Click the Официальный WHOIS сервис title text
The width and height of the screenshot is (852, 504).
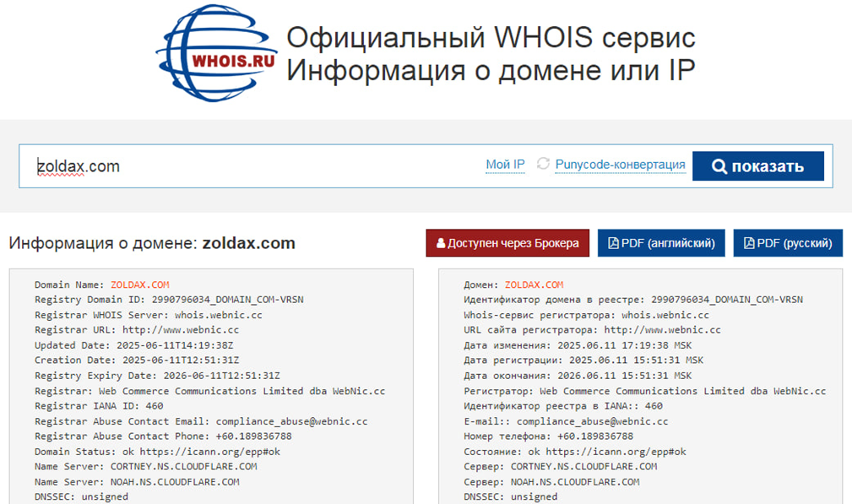(491, 37)
